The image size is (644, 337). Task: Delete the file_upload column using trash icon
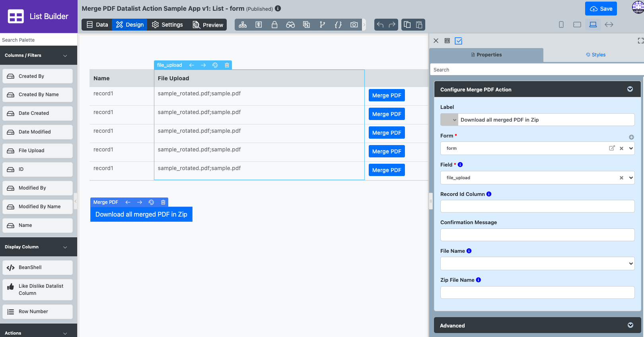click(x=227, y=65)
